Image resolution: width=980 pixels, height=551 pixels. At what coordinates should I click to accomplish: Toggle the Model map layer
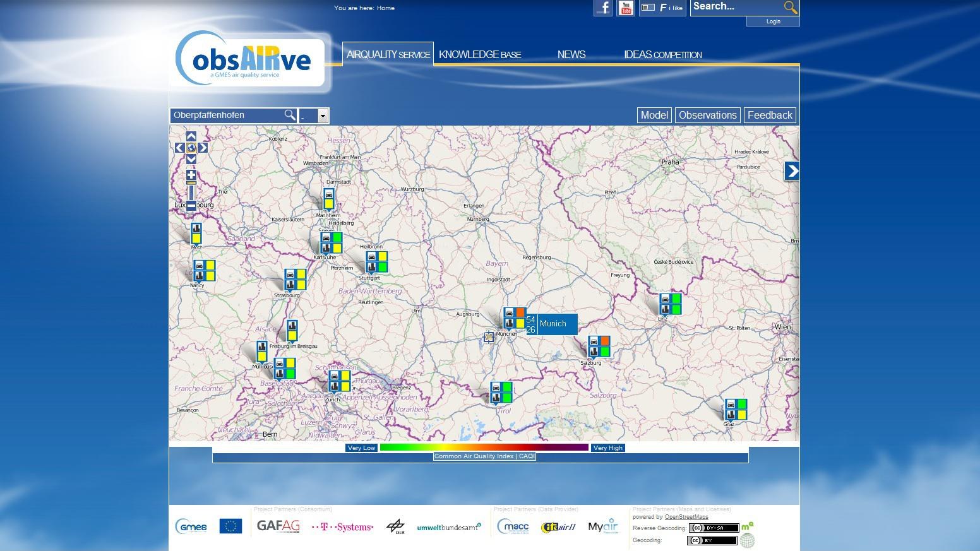tap(654, 115)
